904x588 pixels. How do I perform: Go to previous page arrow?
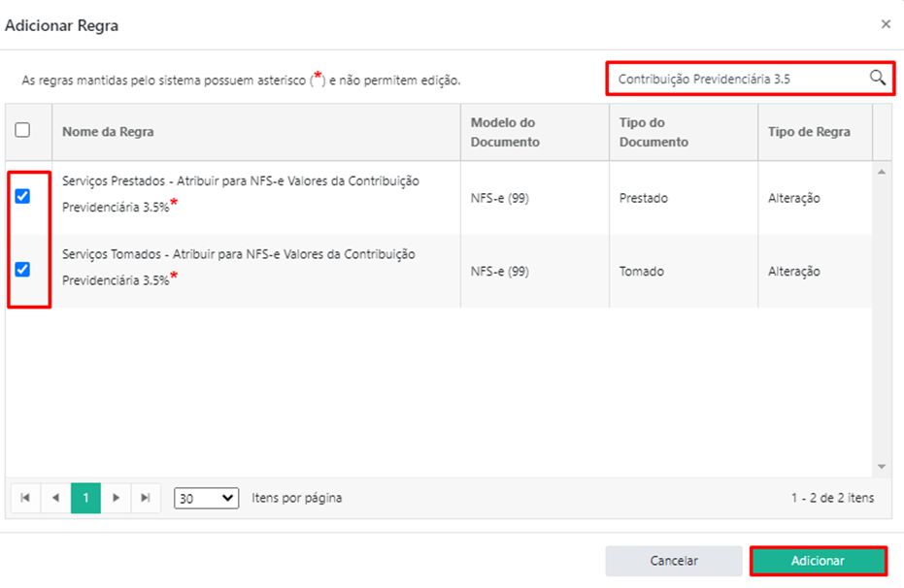55,498
